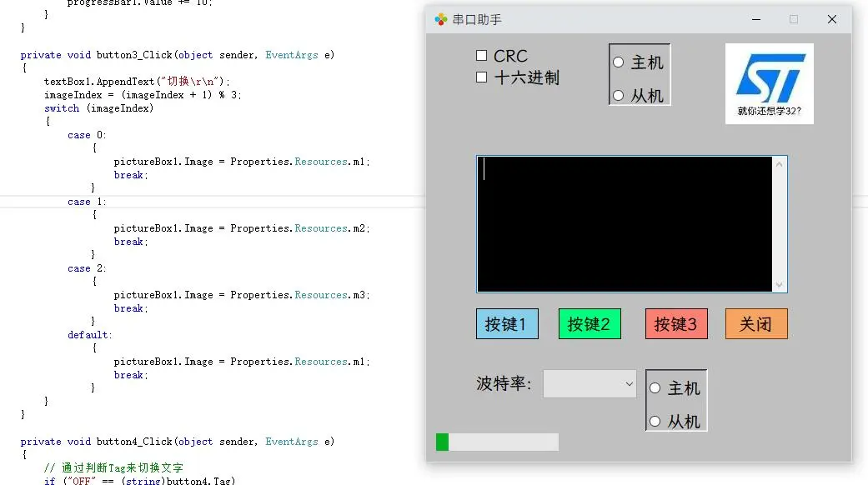Click the text box scroll down arrow
Screen dimensions: 868x485
point(780,284)
